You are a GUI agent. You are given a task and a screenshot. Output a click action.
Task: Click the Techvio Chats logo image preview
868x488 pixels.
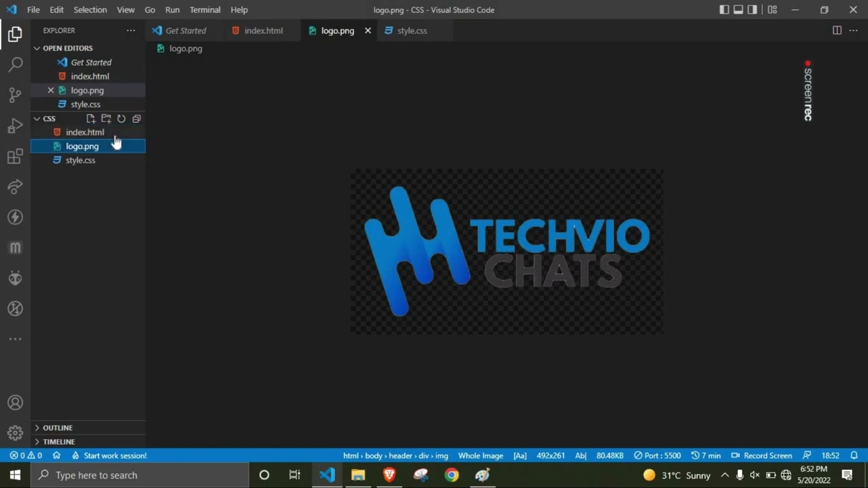[507, 251]
